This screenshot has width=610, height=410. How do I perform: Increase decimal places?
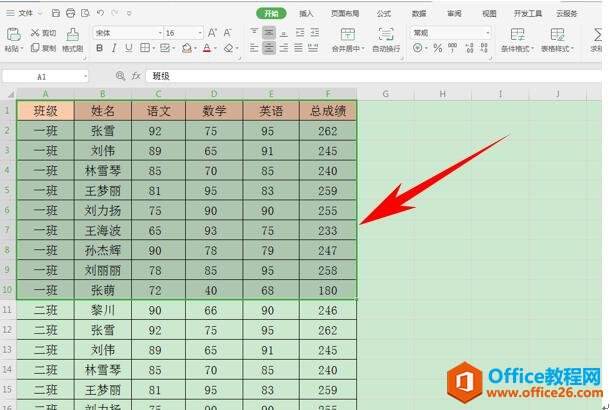tap(469, 48)
